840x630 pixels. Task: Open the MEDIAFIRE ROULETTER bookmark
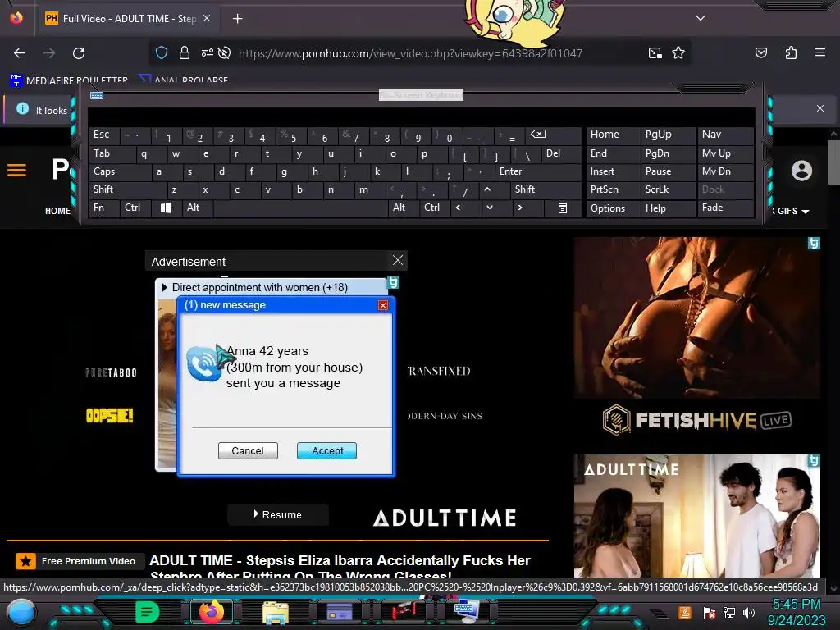coord(69,80)
